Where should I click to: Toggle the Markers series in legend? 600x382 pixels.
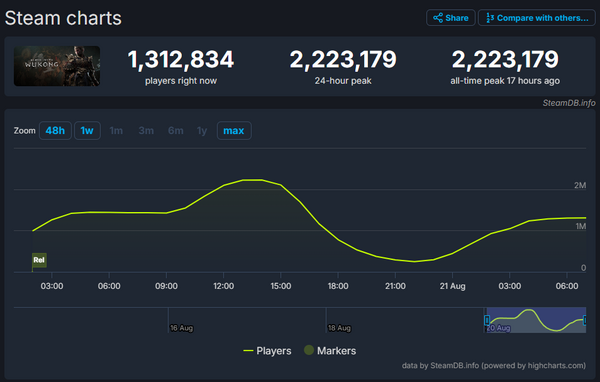coord(330,351)
